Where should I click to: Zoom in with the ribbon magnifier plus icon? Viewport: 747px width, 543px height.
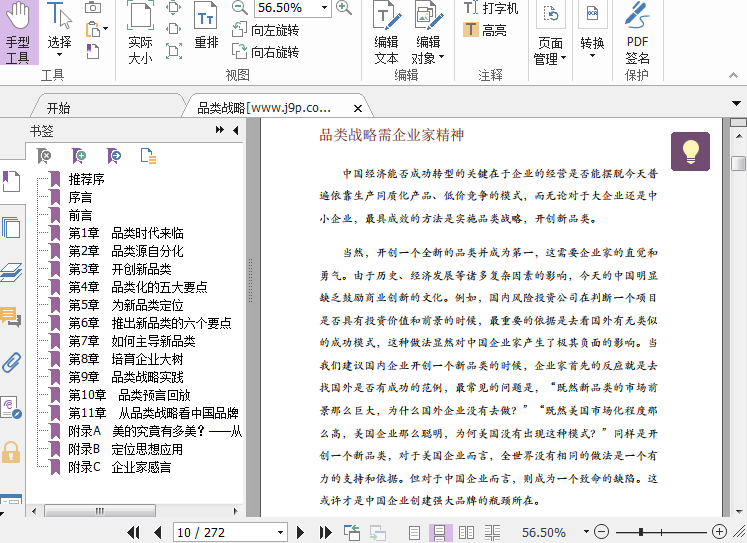(344, 8)
